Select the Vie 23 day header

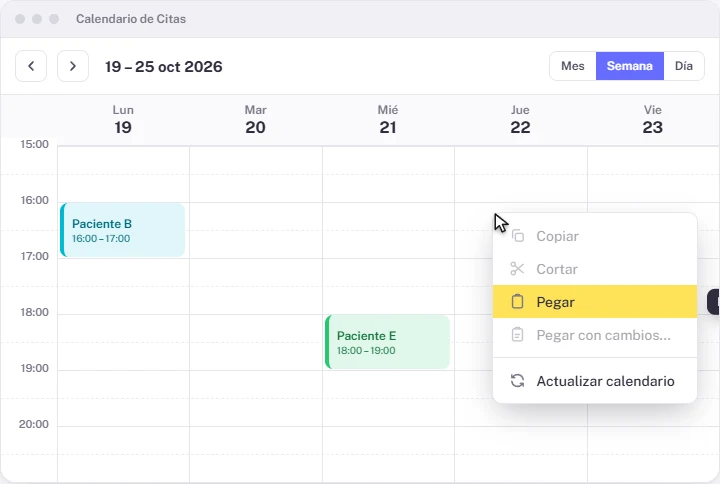point(652,120)
